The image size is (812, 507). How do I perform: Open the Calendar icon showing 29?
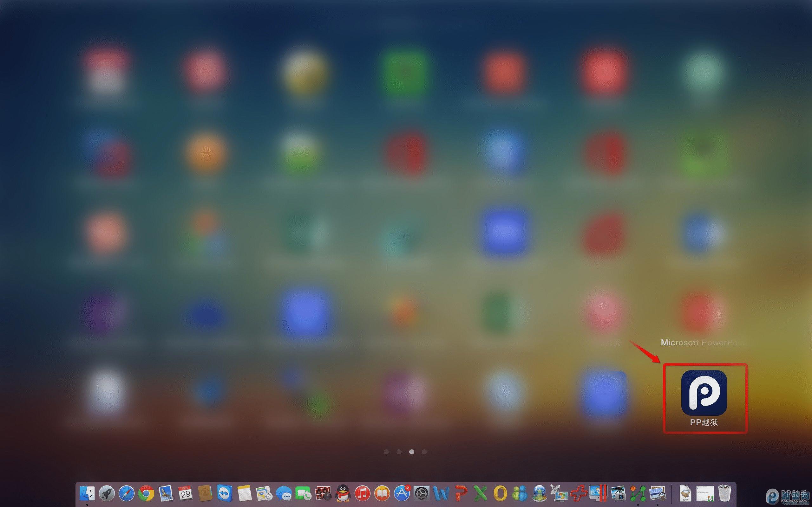click(185, 494)
